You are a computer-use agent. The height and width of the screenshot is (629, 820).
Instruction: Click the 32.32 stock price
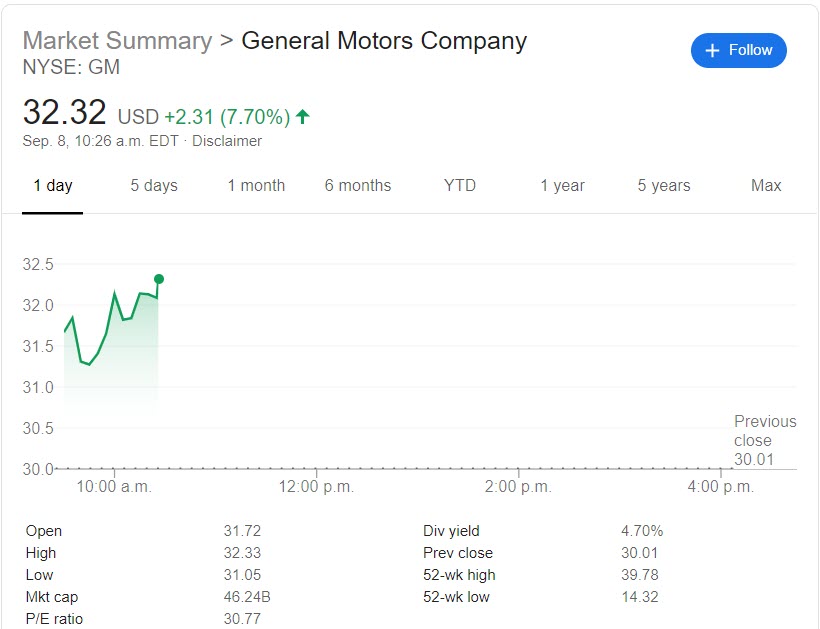64,112
